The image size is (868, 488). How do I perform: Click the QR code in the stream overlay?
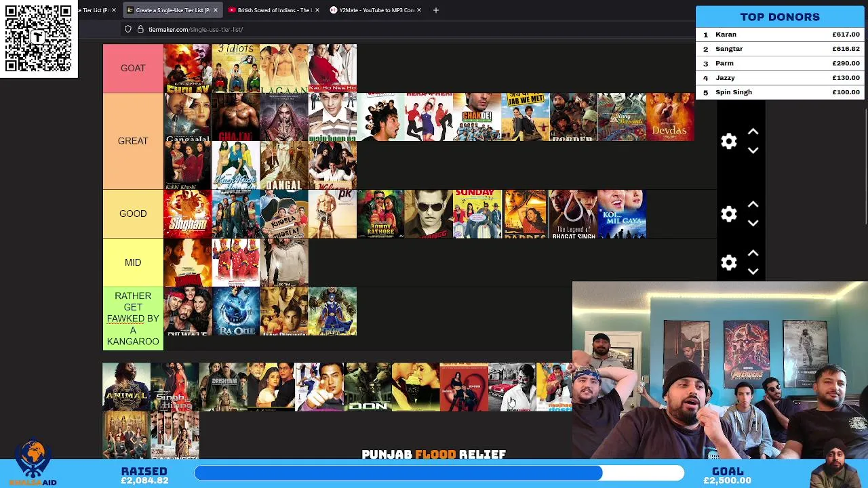click(x=38, y=39)
